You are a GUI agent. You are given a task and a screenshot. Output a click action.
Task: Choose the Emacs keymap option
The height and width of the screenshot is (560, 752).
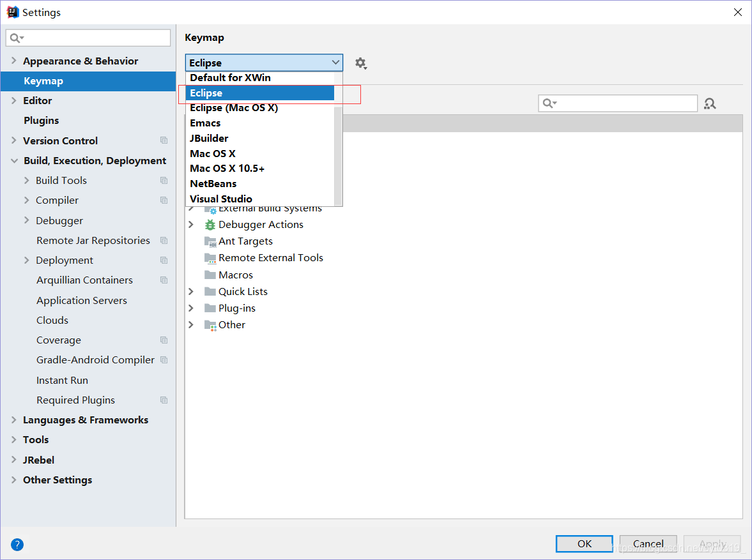(259, 123)
